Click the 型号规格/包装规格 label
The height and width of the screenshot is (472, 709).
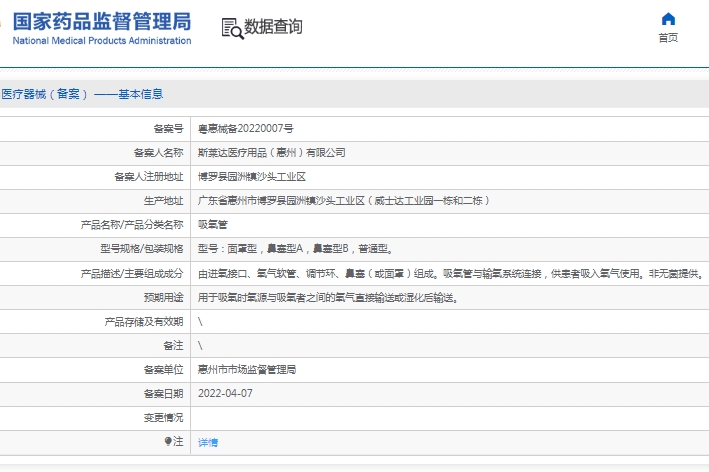142,249
